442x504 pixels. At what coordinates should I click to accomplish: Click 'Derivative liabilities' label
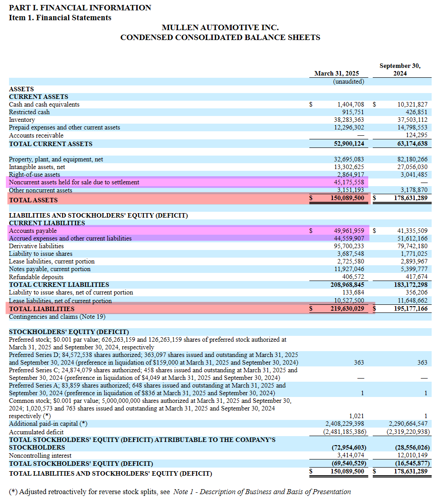coord(36,246)
